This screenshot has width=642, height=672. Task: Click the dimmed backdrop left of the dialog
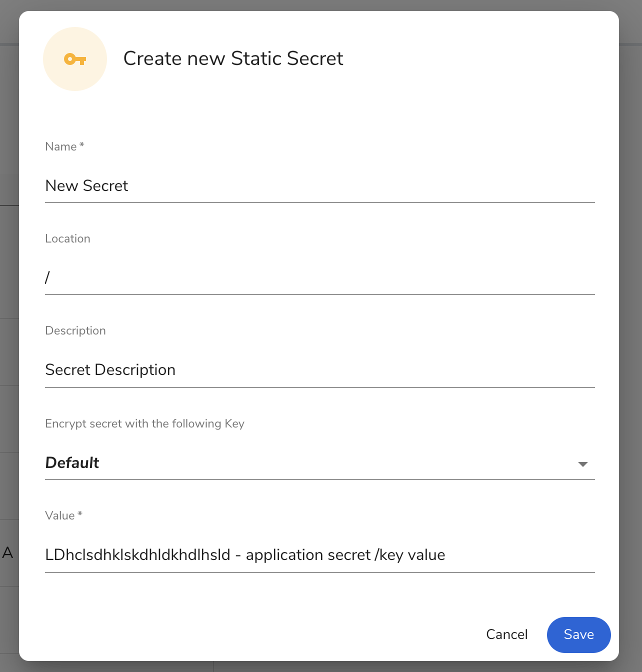[9, 350]
